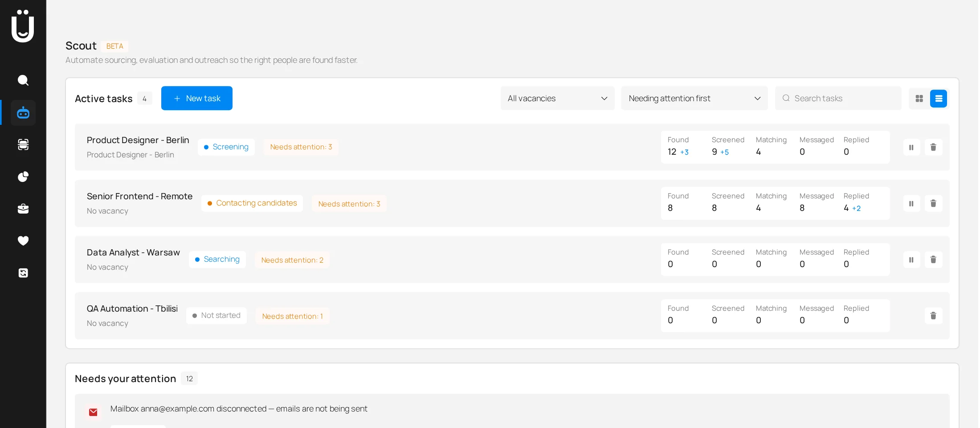Delete the Senior Frontend - Remote task
Image resolution: width=980 pixels, height=428 pixels.
(933, 203)
